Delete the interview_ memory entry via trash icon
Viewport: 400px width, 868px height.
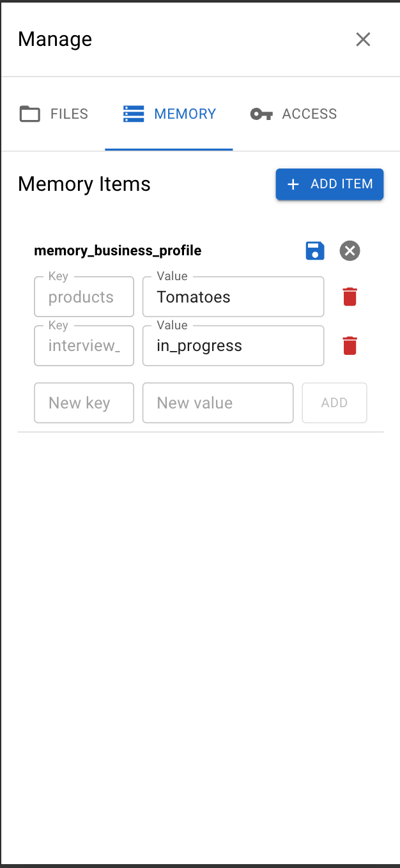350,345
